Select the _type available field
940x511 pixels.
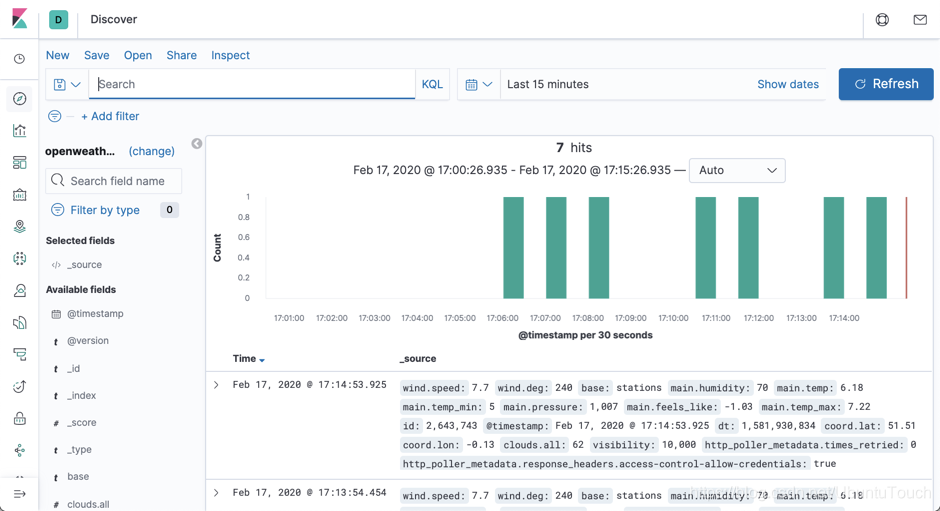79,449
